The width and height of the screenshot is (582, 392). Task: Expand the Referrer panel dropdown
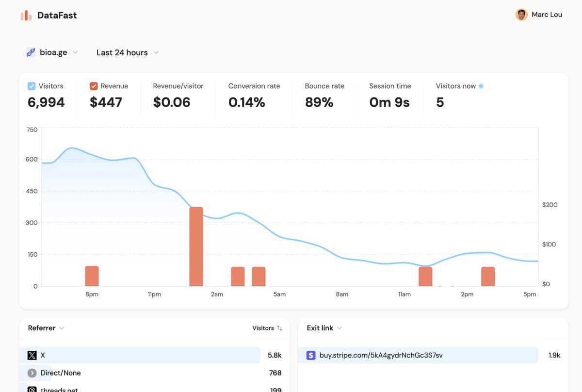46,328
